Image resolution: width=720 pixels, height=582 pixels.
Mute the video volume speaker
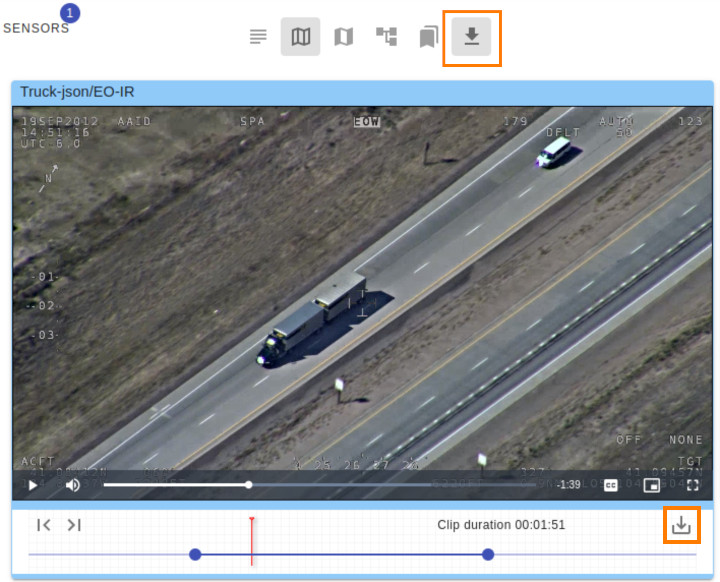pyautogui.click(x=73, y=485)
